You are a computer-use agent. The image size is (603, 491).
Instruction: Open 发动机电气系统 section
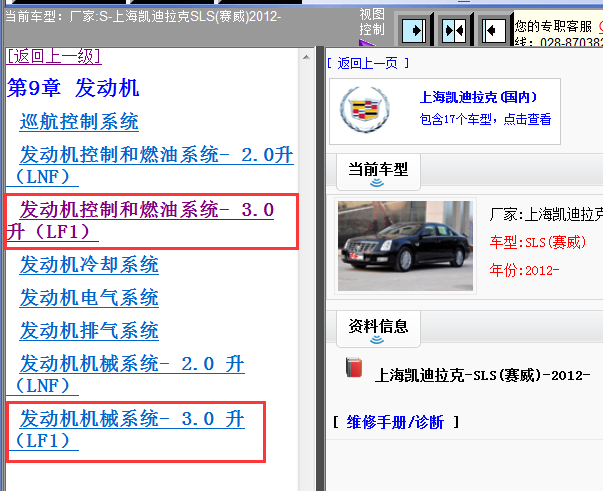click(x=89, y=298)
